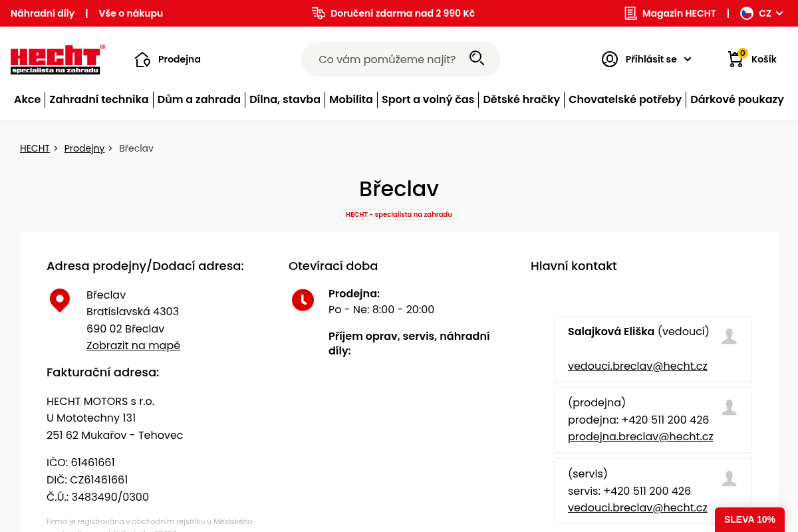
Task: Click Zobrazit na mapě link
Action: click(133, 345)
